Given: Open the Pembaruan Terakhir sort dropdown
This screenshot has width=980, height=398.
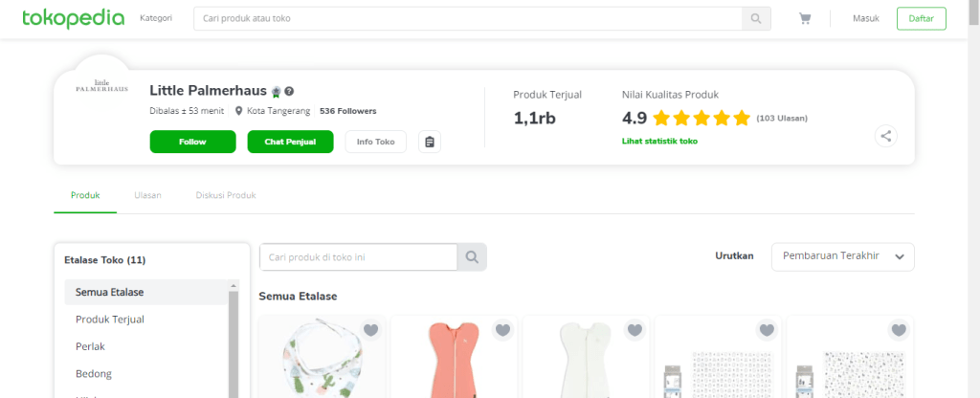Looking at the screenshot, I should coord(842,256).
